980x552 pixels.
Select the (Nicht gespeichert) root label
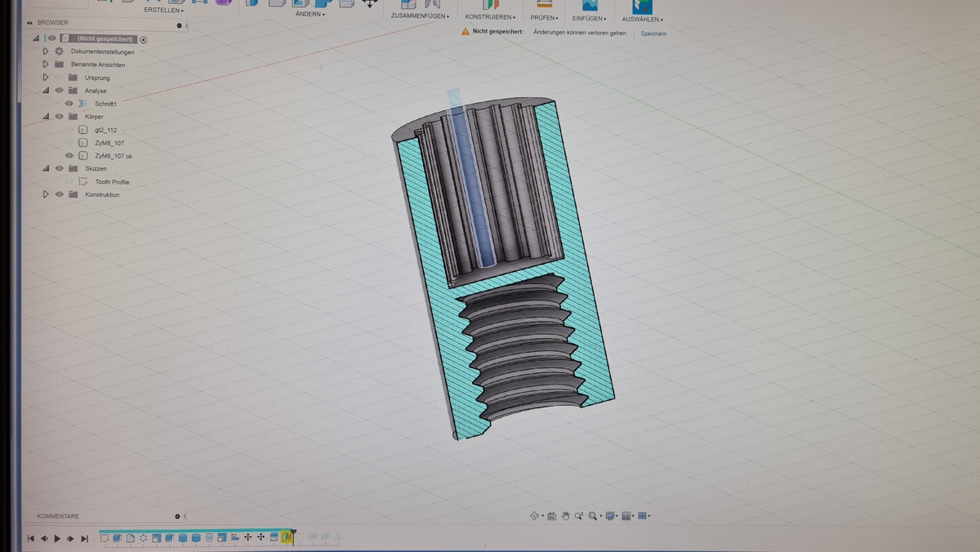click(105, 38)
